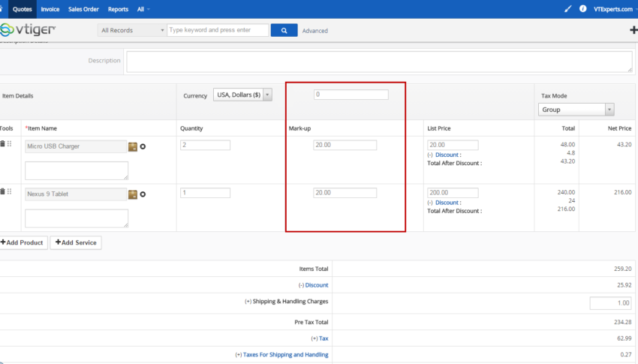Click the Add Product button
Image resolution: width=638 pixels, height=364 pixels.
point(23,242)
